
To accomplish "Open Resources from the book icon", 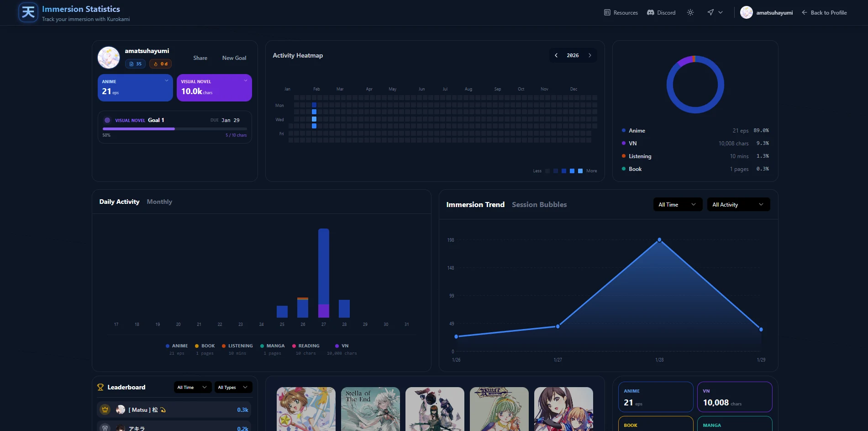I will [607, 13].
